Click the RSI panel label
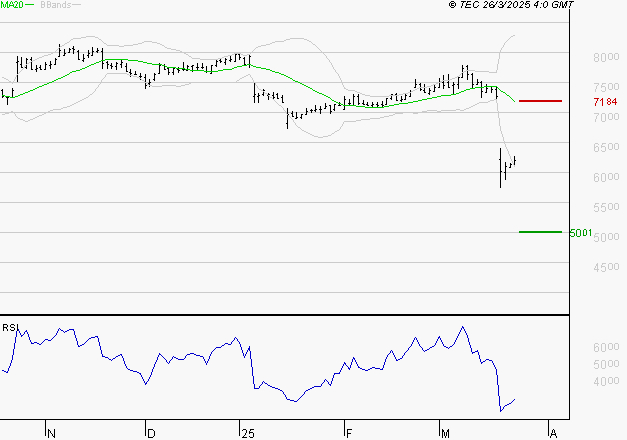Screen dimensions: 627x440 [10, 328]
